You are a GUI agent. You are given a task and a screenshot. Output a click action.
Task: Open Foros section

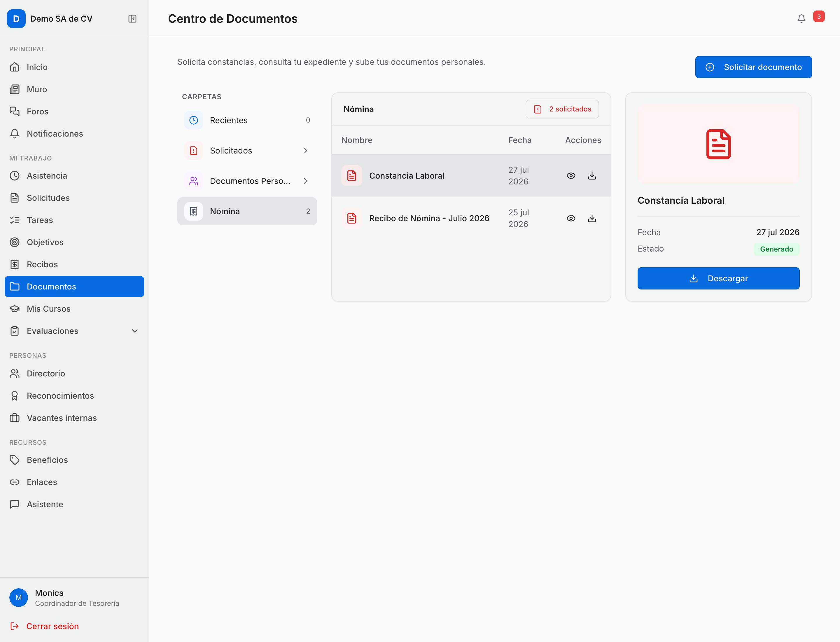(74, 111)
